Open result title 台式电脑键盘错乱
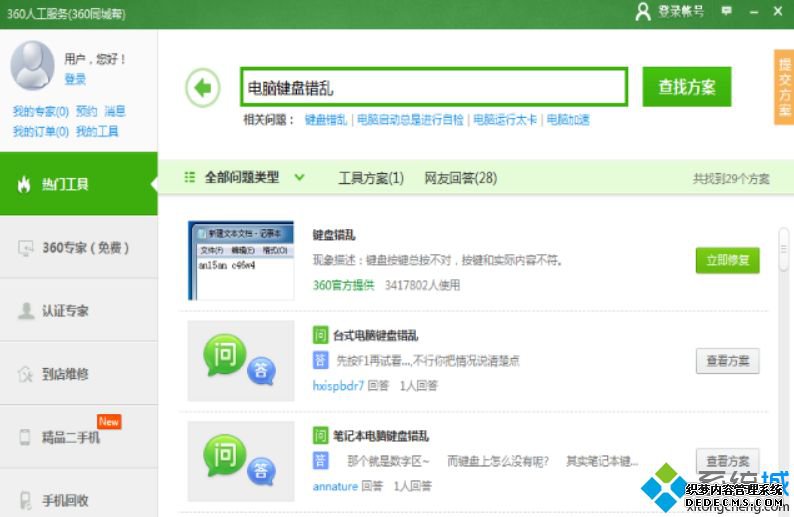This screenshot has height=517, width=794. 375,335
